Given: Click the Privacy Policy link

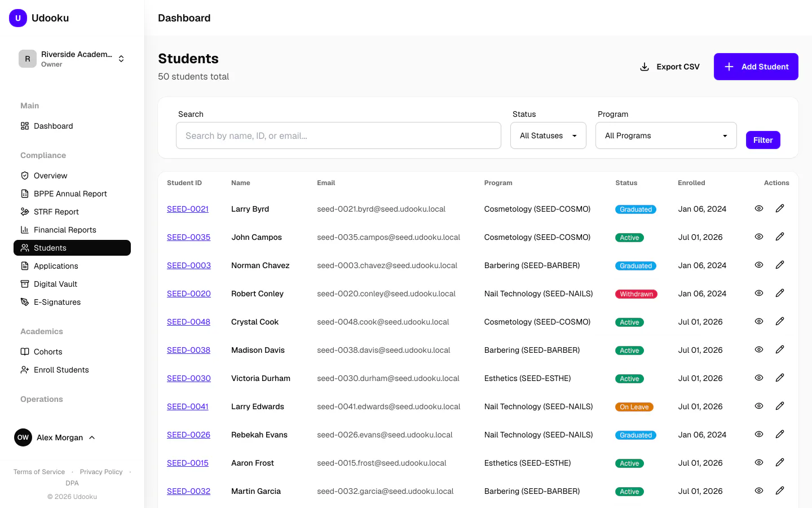Looking at the screenshot, I should [x=101, y=472].
